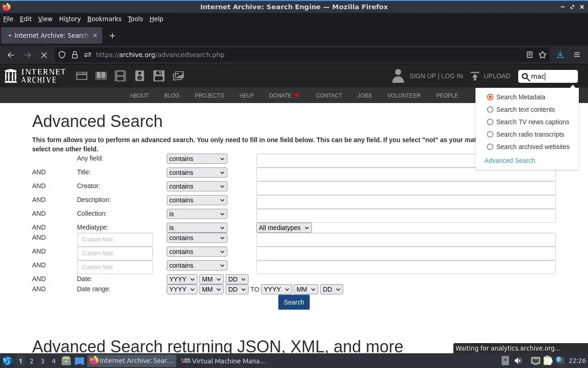Open Any field 'contains' dropdown
588x368 pixels.
pos(197,159)
